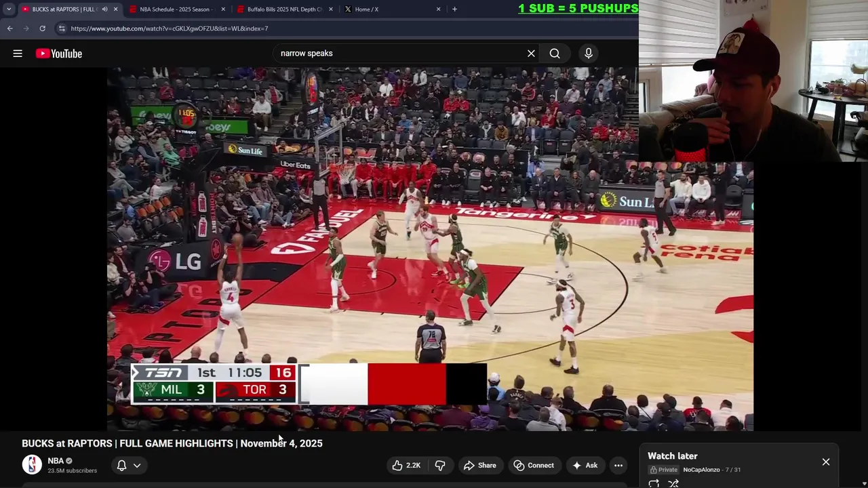This screenshot has width=868, height=488.
Task: Share the video
Action: click(480, 465)
